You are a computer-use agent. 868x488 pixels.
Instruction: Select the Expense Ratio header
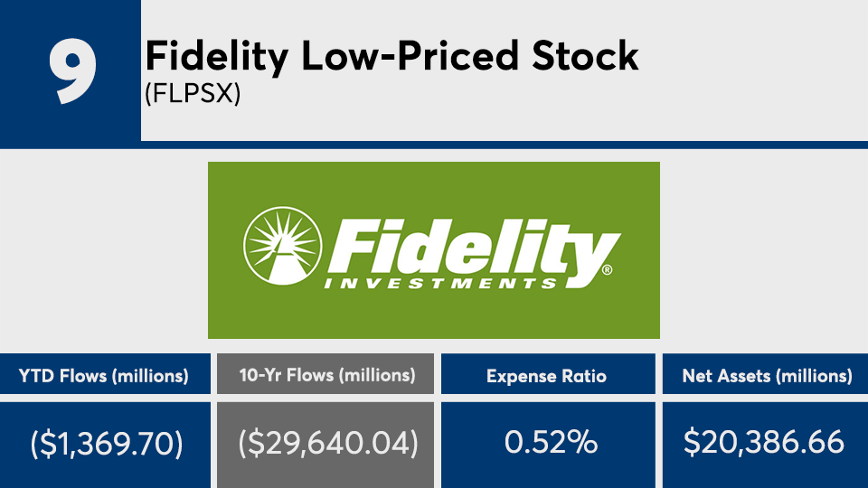545,375
